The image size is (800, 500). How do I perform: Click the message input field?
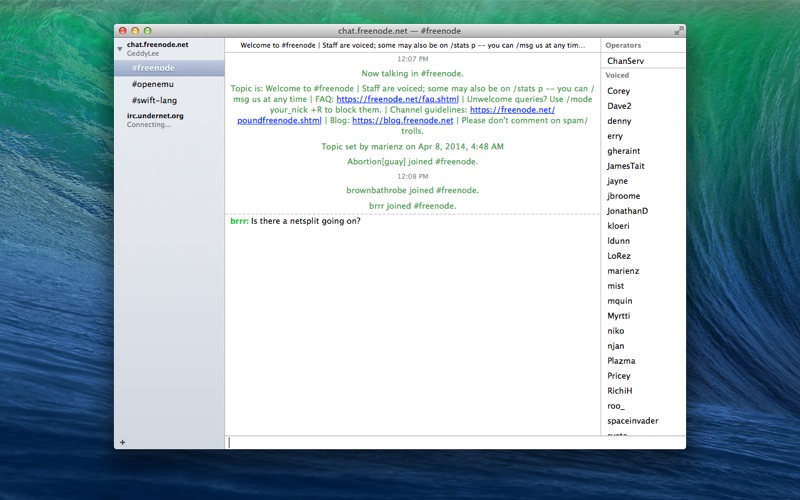tap(455, 442)
